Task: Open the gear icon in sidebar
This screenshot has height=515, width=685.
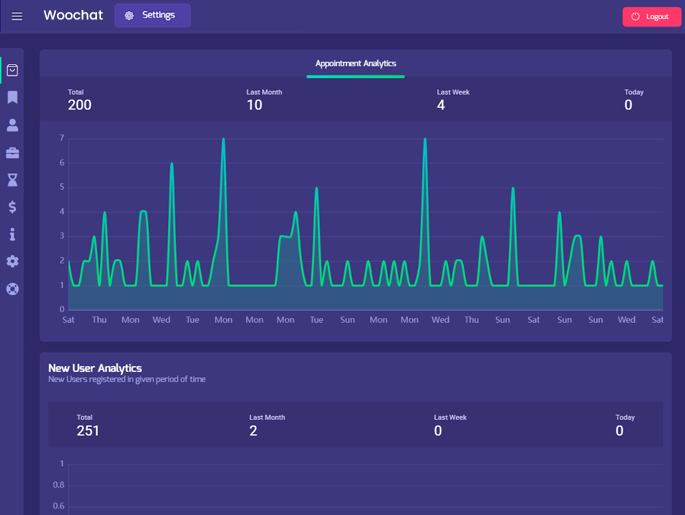Action: (x=12, y=261)
